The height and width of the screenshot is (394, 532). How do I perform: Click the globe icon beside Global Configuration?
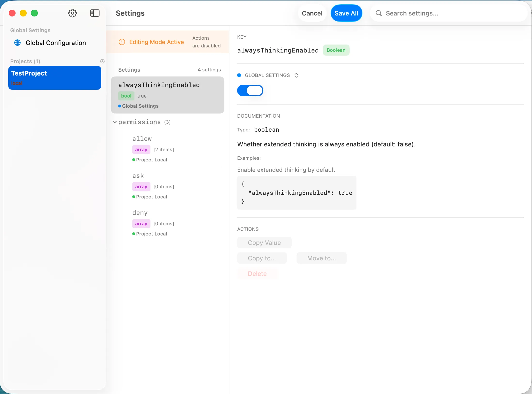pyautogui.click(x=17, y=43)
